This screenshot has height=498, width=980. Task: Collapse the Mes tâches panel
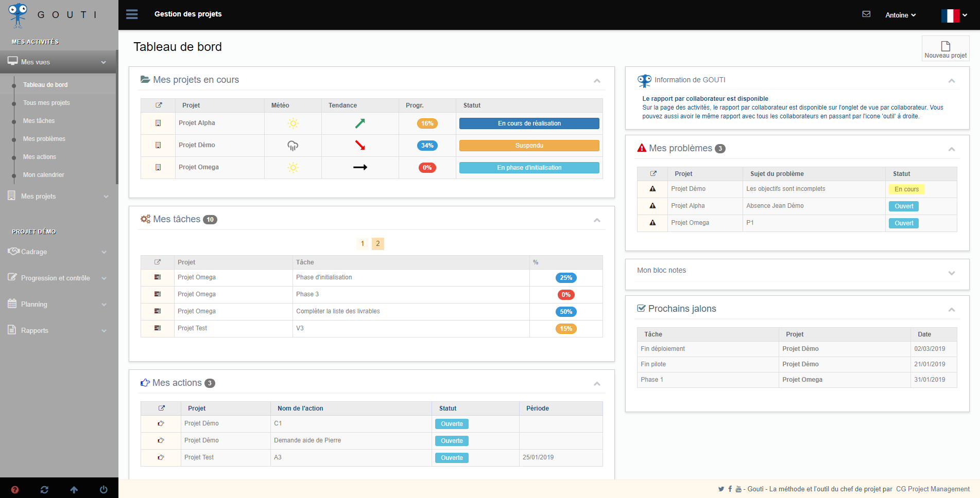(x=597, y=220)
